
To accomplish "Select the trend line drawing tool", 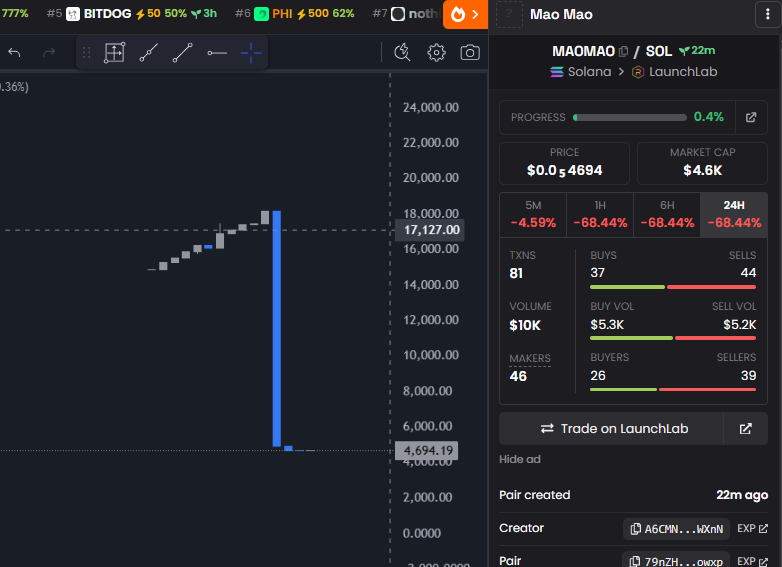I will pos(149,52).
